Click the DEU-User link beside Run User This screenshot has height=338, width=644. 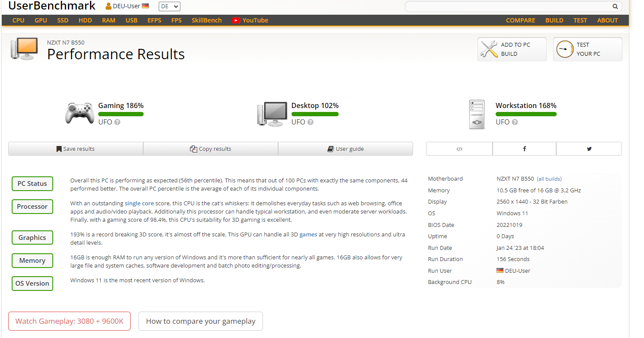[518, 271]
